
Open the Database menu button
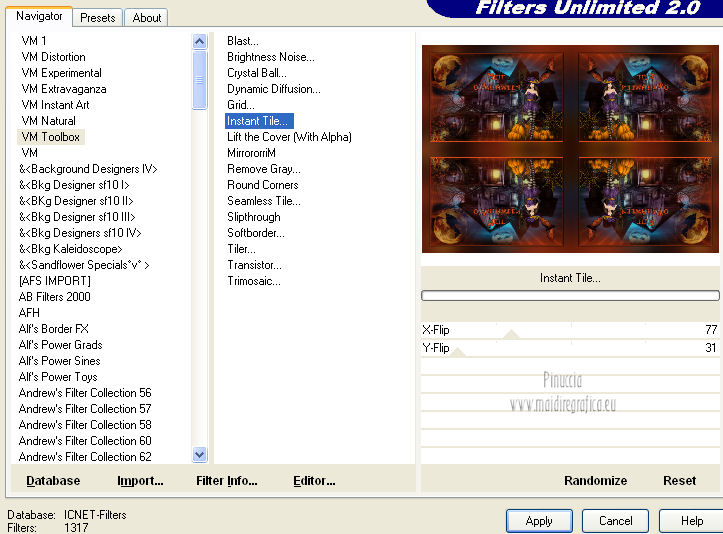(53, 481)
